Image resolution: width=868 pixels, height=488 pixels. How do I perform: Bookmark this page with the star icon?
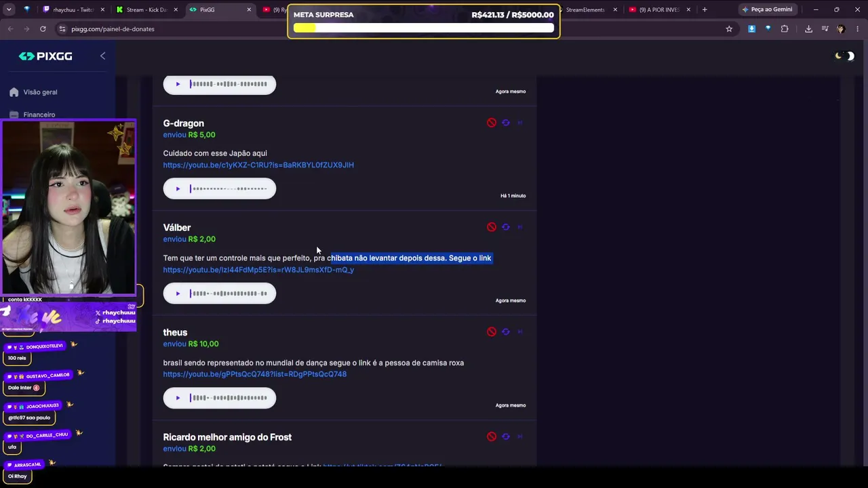click(729, 29)
